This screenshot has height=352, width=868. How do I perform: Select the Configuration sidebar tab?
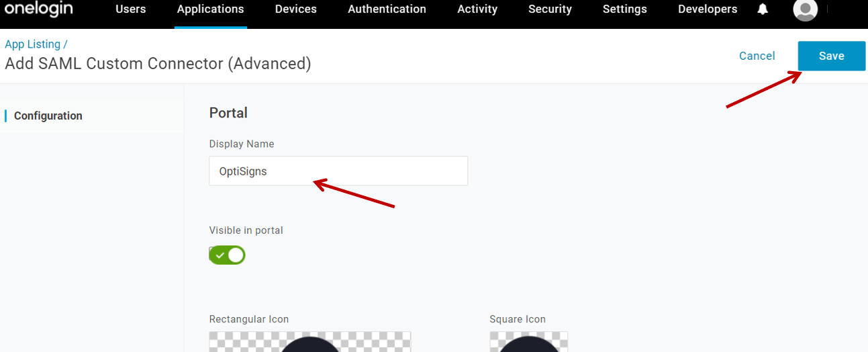click(x=48, y=116)
